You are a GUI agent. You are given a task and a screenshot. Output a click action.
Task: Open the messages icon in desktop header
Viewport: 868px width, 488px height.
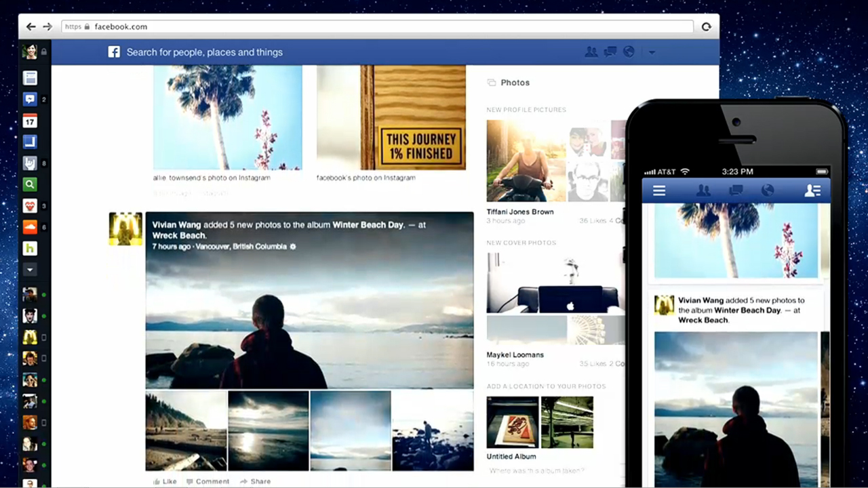tap(610, 52)
